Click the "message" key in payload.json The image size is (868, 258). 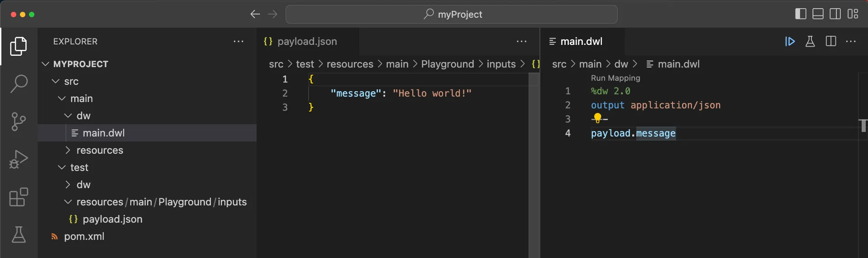point(356,93)
